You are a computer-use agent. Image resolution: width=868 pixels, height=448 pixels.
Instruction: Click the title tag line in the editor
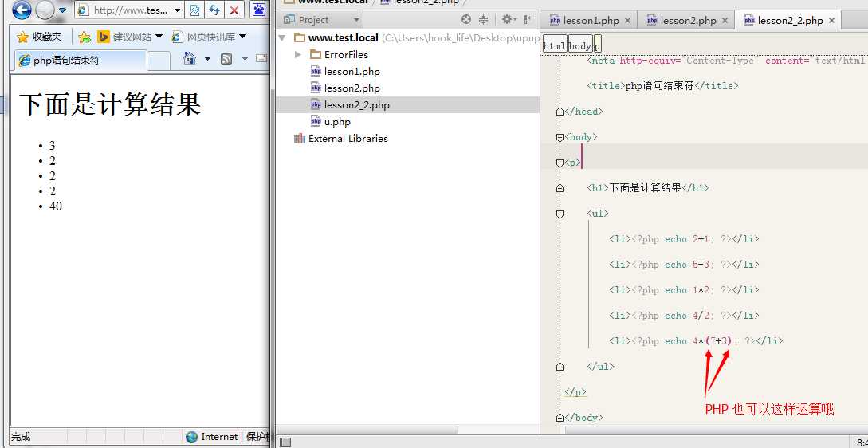pyautogui.click(x=662, y=86)
